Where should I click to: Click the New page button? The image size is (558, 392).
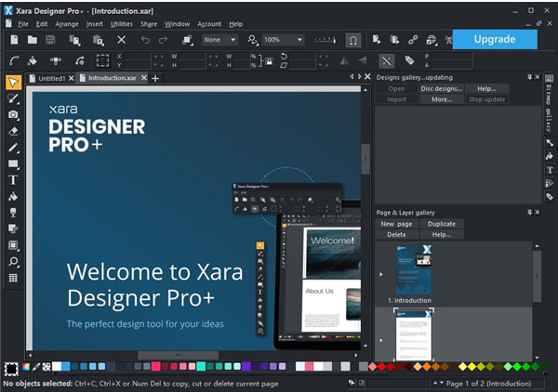pos(396,224)
